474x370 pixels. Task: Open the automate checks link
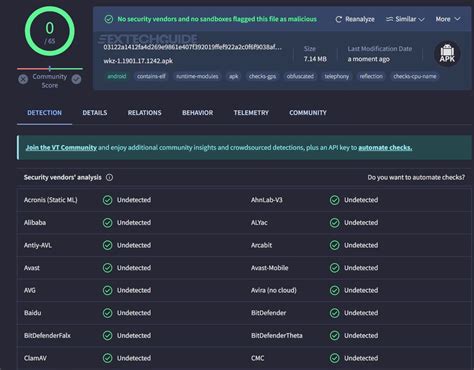[x=385, y=147]
